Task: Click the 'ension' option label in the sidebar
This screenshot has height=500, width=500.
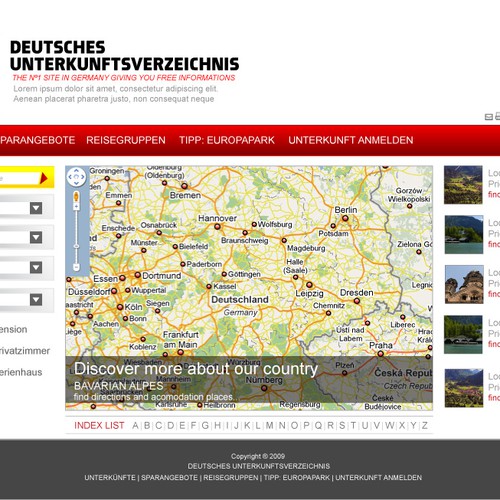Action: (x=14, y=329)
